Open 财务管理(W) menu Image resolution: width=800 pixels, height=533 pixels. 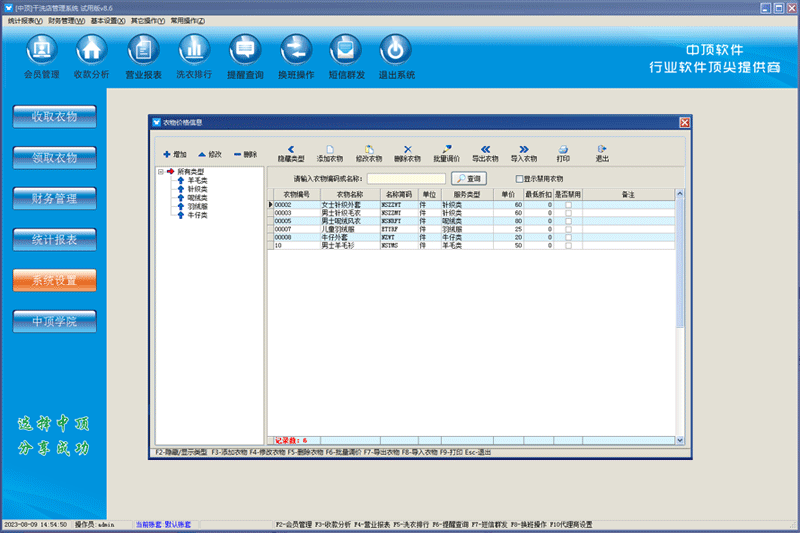[67, 21]
